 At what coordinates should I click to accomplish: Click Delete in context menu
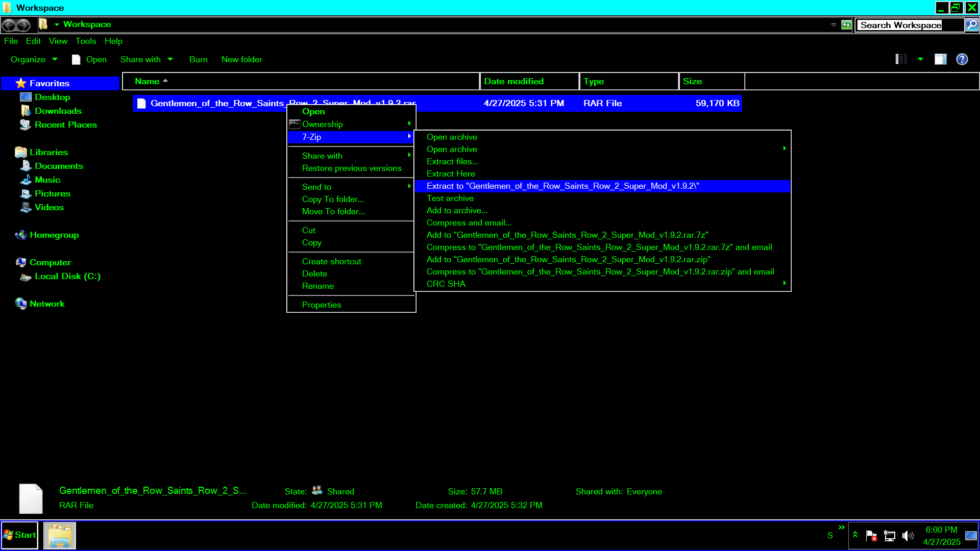pos(351,274)
